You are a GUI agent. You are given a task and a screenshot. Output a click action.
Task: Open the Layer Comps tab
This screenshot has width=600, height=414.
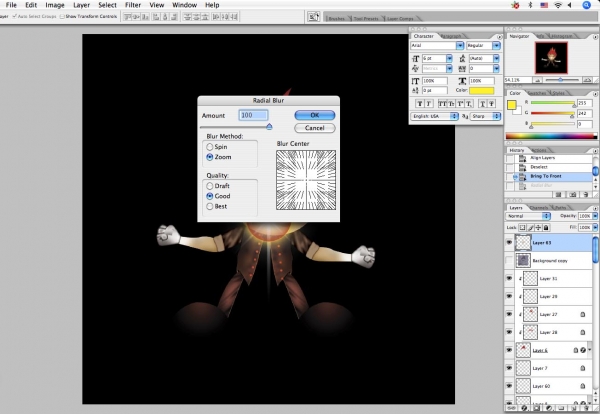[x=400, y=18]
